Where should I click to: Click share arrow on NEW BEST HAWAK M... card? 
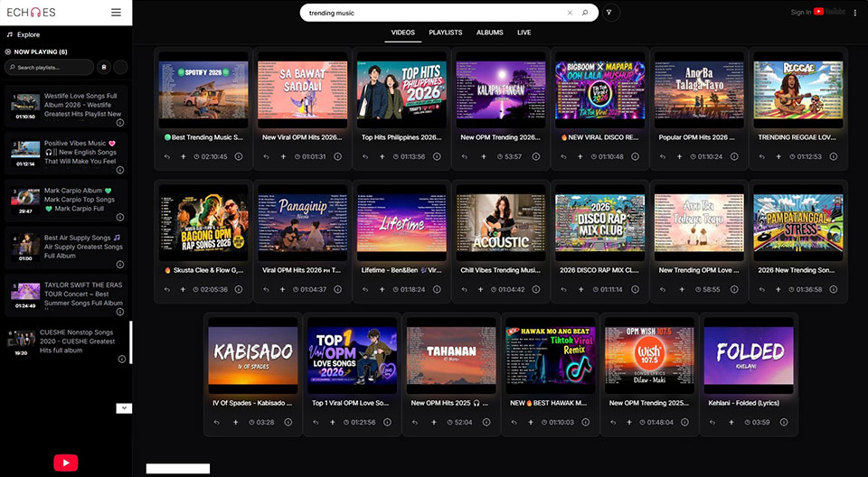click(514, 422)
